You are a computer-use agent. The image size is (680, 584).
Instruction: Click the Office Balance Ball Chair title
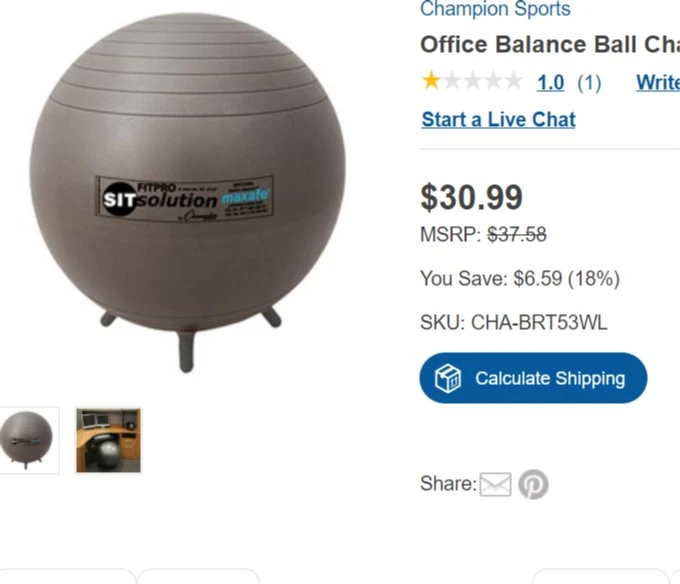click(550, 44)
